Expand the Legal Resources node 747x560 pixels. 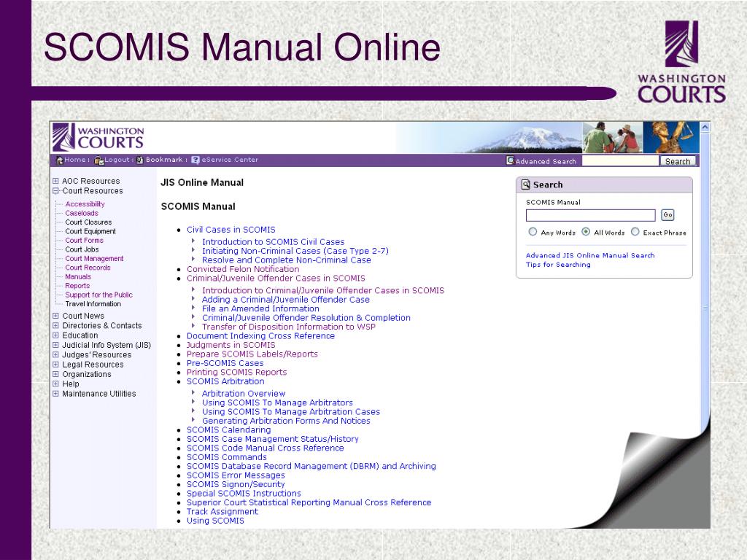55,365
